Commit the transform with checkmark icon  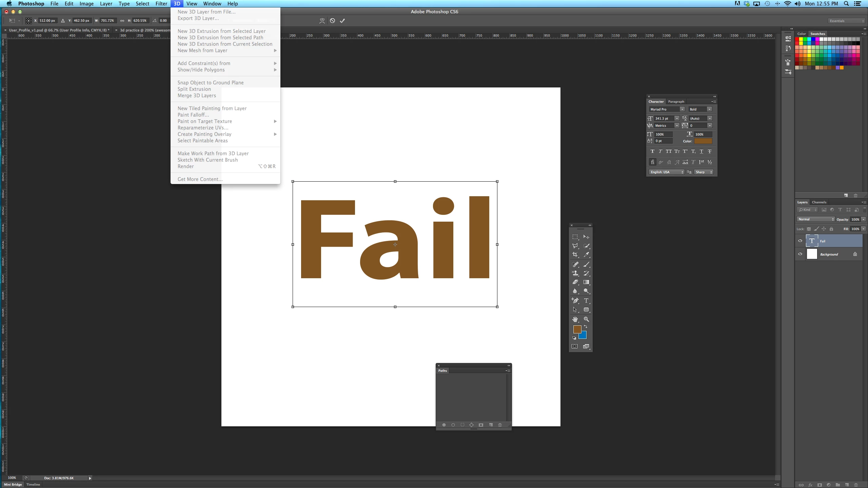pos(342,21)
